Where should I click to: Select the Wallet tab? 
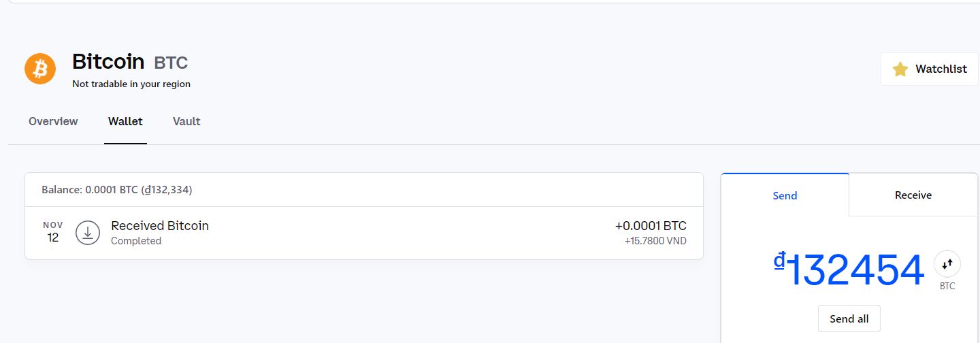tap(125, 121)
